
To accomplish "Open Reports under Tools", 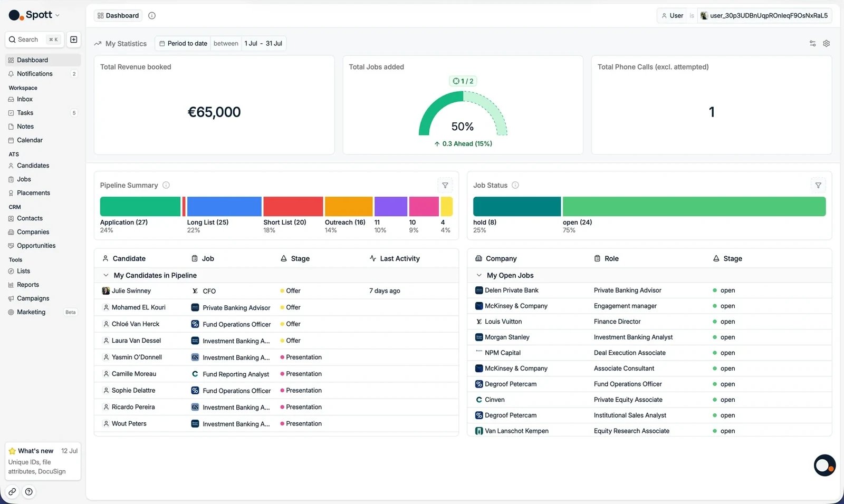I will pyautogui.click(x=43, y=285).
